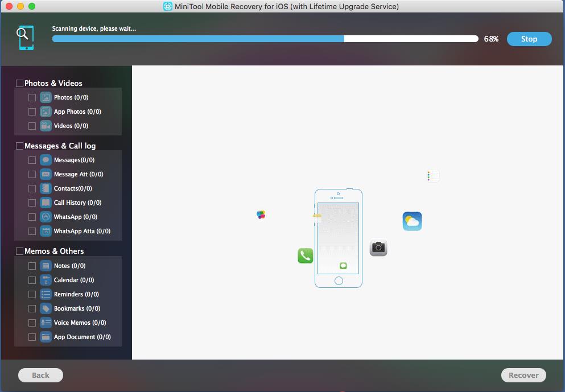Click the 'Photos & Videos' heading

(x=53, y=83)
